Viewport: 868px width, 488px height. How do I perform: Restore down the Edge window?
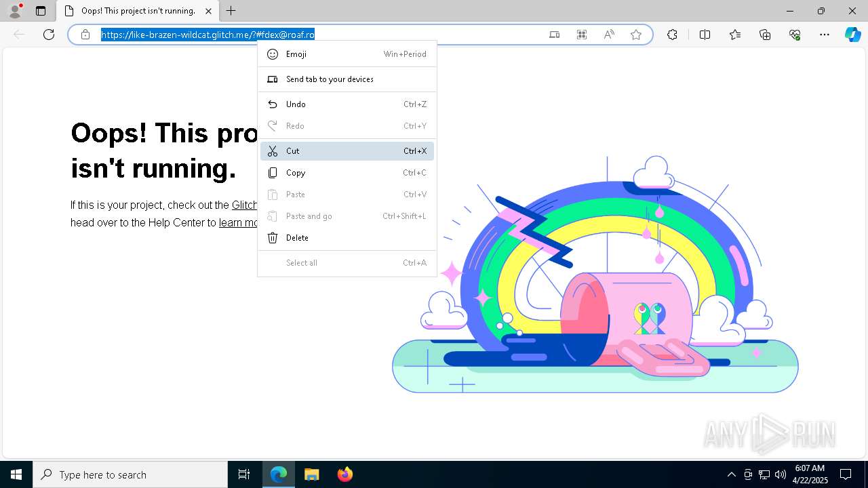tap(821, 11)
